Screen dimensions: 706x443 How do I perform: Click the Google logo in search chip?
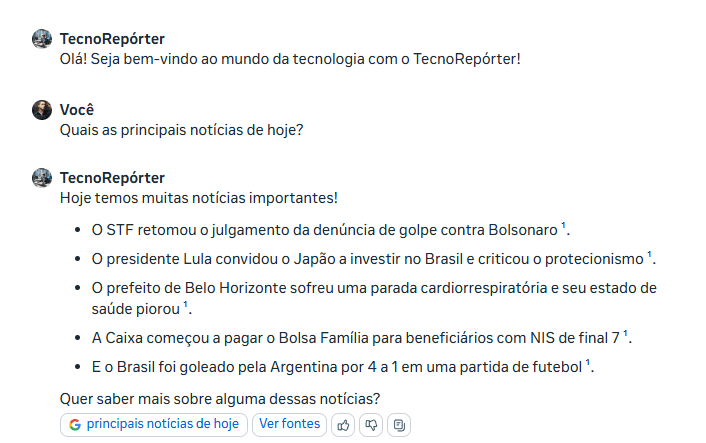pyautogui.click(x=75, y=425)
